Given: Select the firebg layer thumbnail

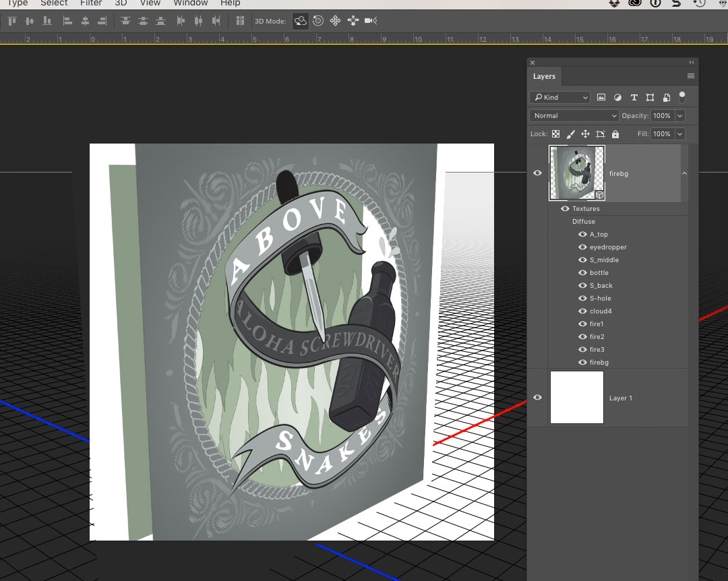Looking at the screenshot, I should click(577, 173).
